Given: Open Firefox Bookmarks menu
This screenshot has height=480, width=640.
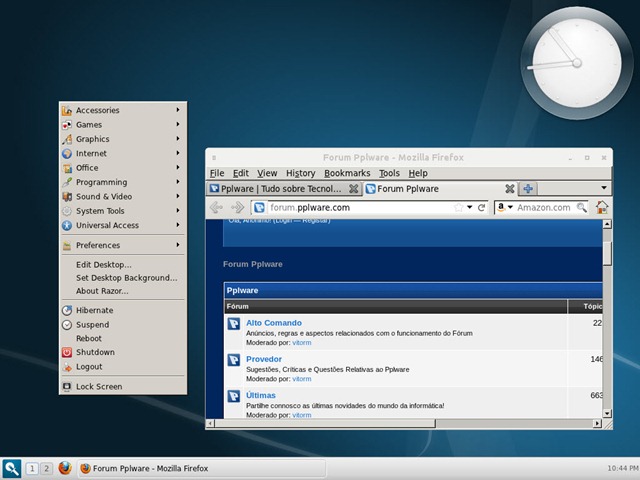Looking at the screenshot, I should point(347,173).
